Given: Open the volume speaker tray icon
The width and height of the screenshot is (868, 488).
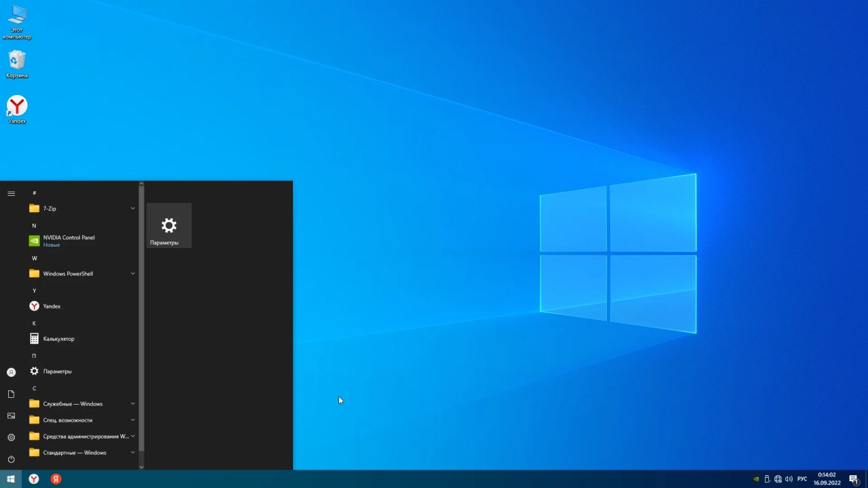Looking at the screenshot, I should pyautogui.click(x=789, y=479).
